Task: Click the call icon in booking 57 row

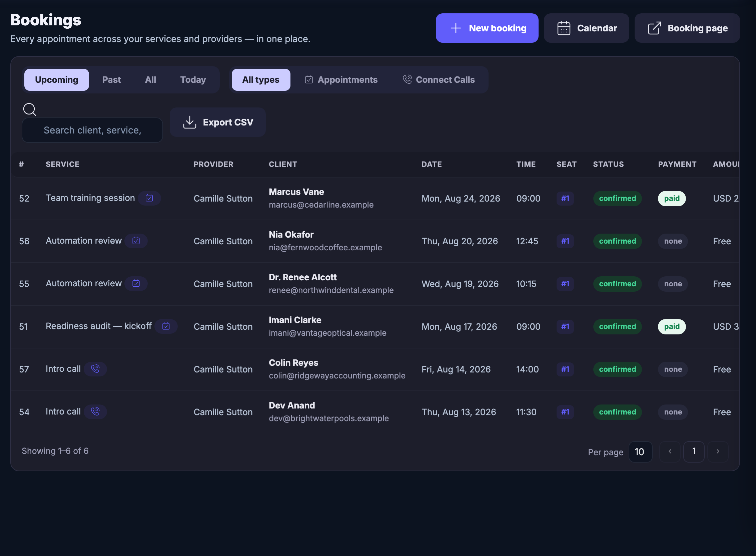Action: tap(95, 369)
